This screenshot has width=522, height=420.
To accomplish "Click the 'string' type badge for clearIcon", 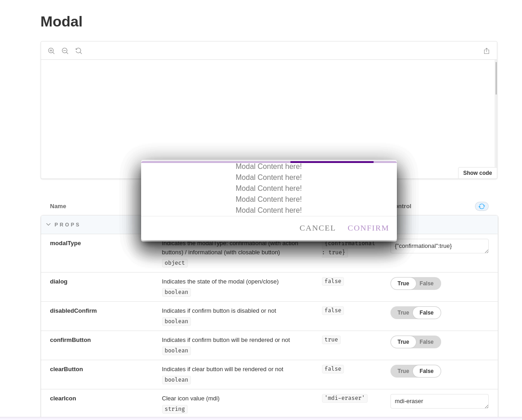I will click(x=175, y=409).
